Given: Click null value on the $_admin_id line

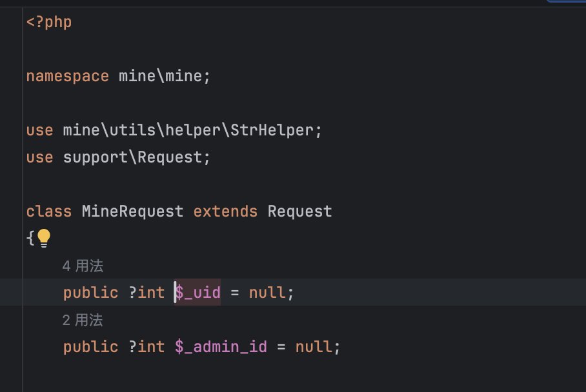Looking at the screenshot, I should [x=314, y=347].
